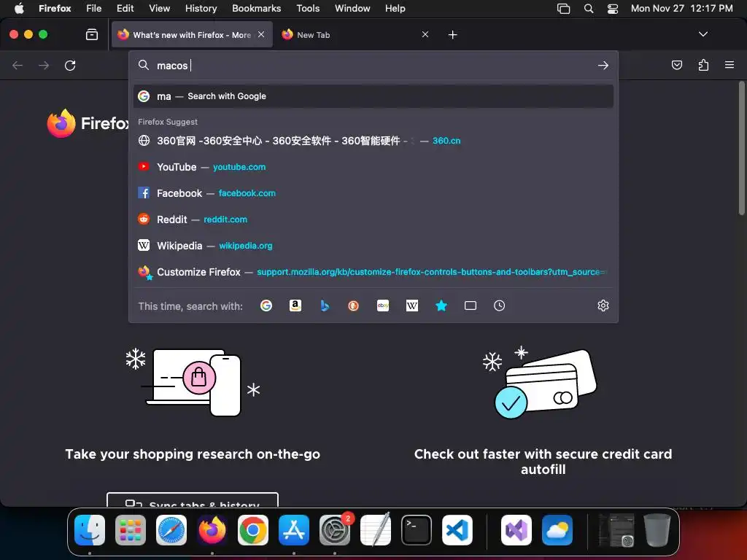Open the Wikipedia suggestion
Image resolution: width=747 pixels, height=560 pixels.
click(373, 246)
